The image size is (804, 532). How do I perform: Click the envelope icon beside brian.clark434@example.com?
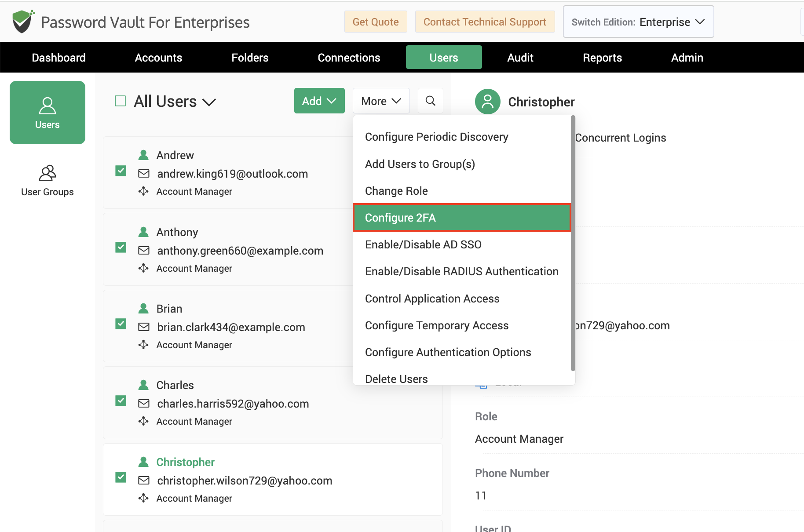coord(144,327)
